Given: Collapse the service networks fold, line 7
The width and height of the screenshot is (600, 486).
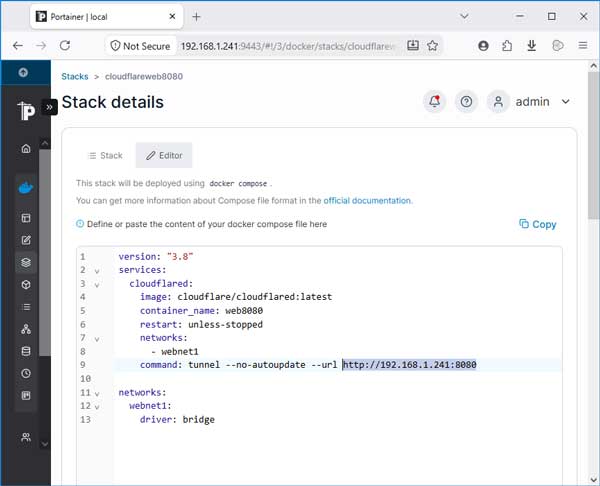Looking at the screenshot, I should tap(97, 339).
